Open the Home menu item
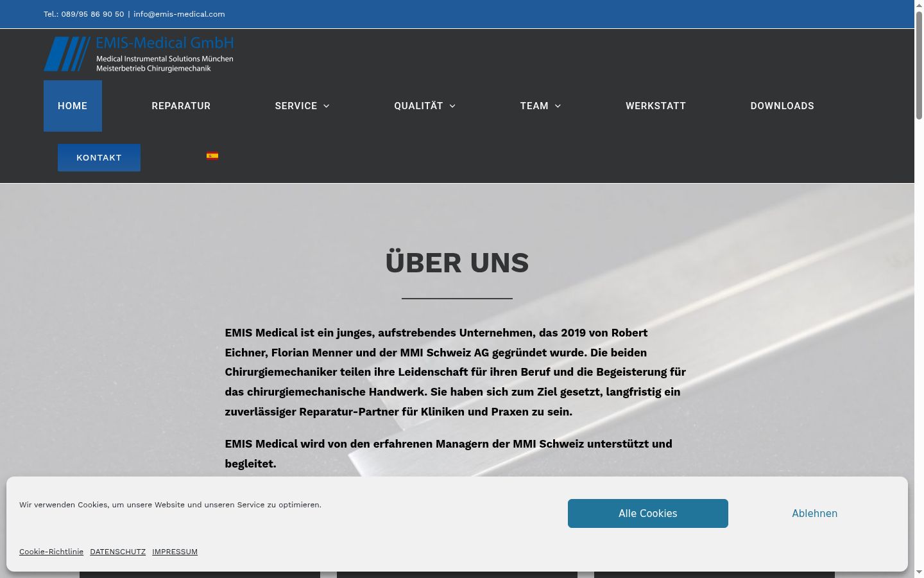The image size is (924, 578). pos(73,106)
